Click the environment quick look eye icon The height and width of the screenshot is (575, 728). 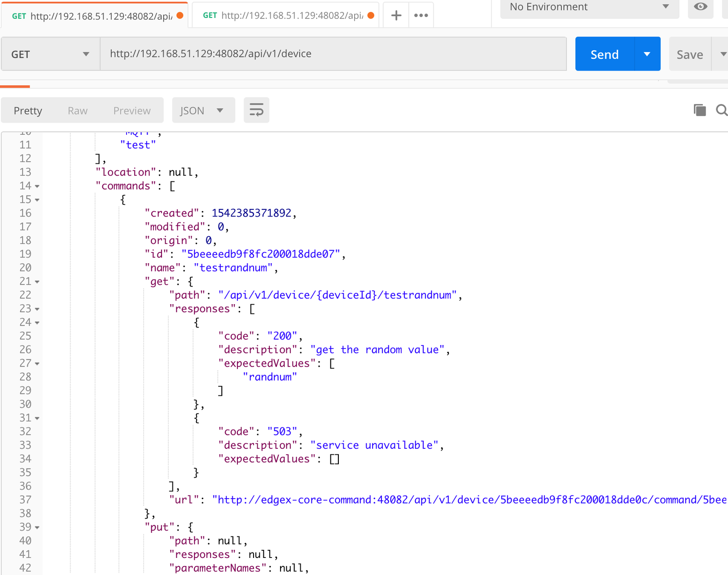(x=700, y=7)
